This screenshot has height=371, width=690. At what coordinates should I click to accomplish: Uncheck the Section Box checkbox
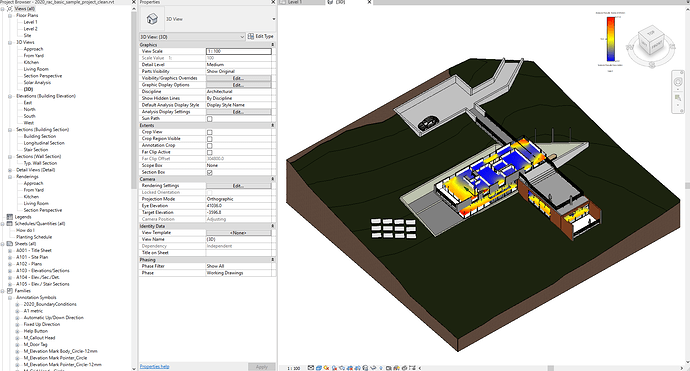click(x=209, y=173)
